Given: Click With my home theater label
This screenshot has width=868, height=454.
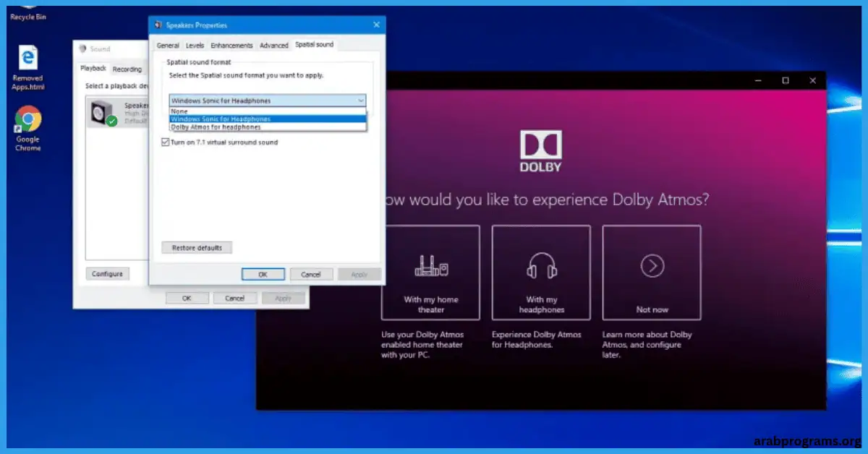Looking at the screenshot, I should tap(431, 304).
